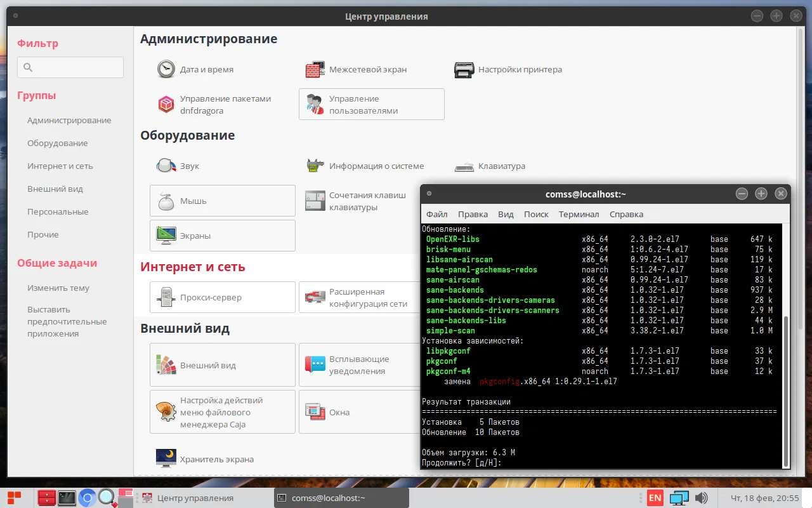Click the libpkgconf package name in the terminal

point(449,351)
